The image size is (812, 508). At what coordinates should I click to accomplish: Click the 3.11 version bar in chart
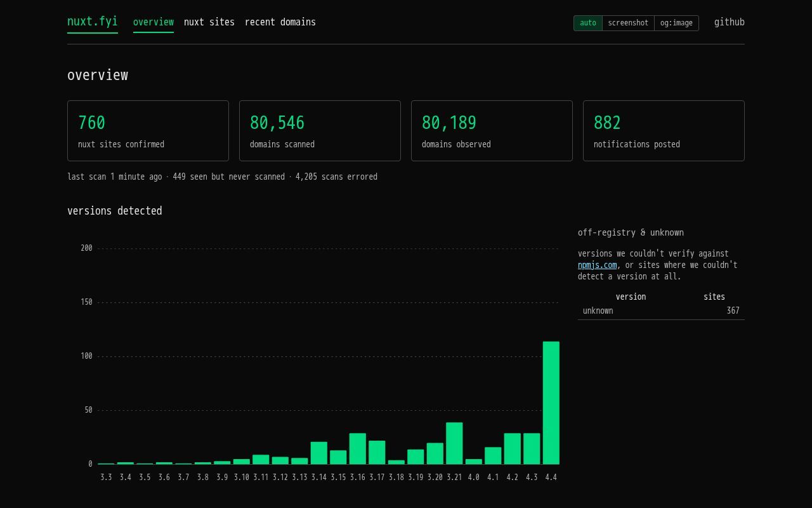click(x=261, y=460)
